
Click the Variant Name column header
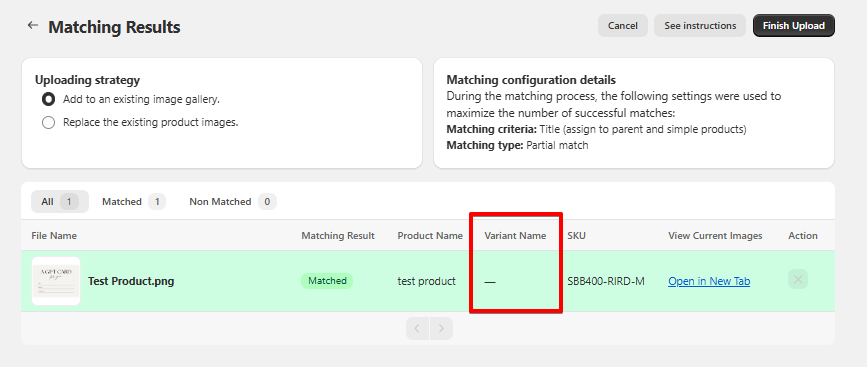pyautogui.click(x=515, y=235)
